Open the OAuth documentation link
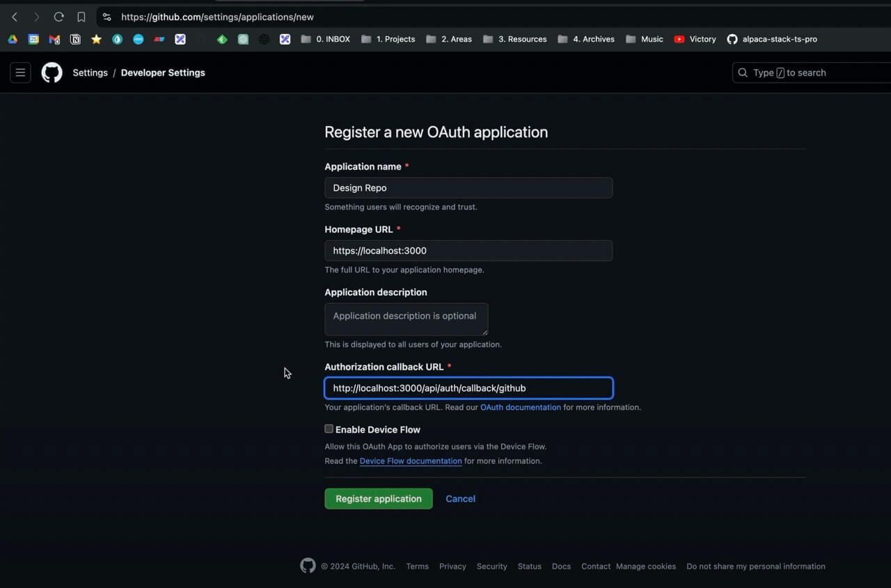The height and width of the screenshot is (588, 891). [x=520, y=407]
